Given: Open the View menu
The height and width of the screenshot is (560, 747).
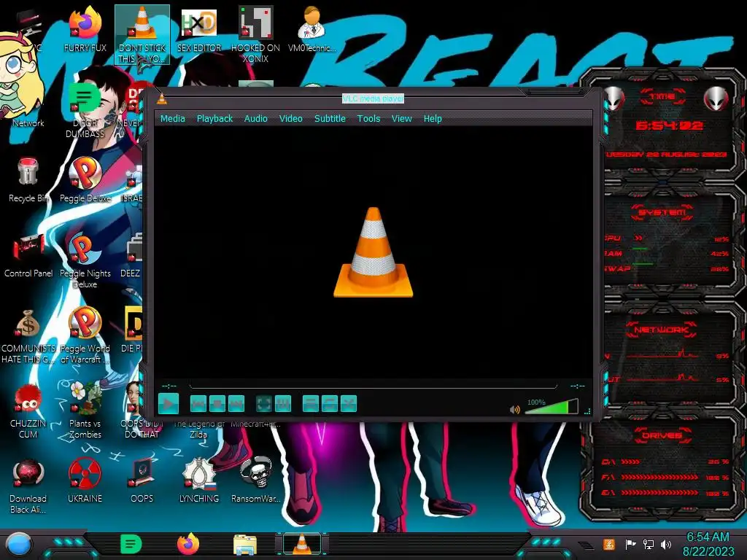Looking at the screenshot, I should pos(402,119).
